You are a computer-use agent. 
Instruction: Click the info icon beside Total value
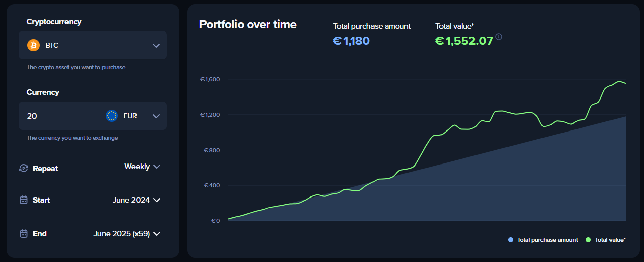tap(499, 37)
